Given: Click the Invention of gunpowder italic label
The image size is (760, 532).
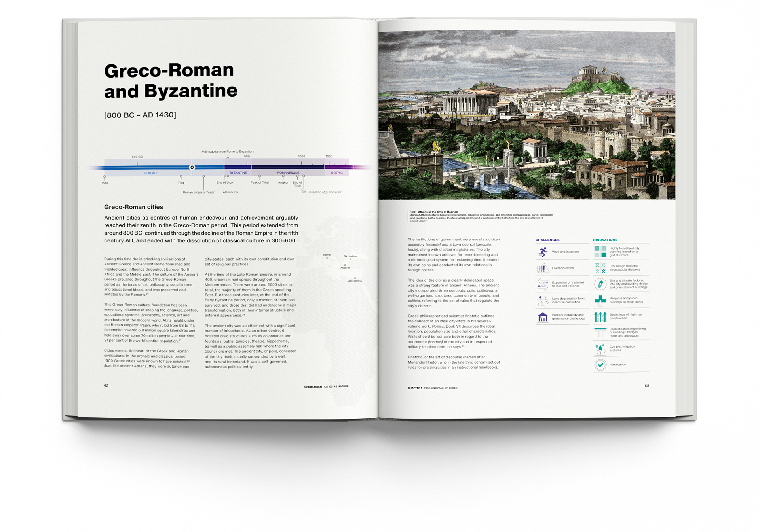Looking at the screenshot, I should tap(325, 192).
